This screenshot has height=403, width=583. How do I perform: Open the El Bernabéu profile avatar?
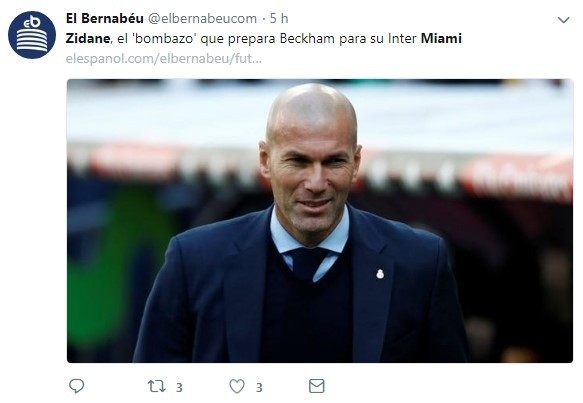[32, 35]
